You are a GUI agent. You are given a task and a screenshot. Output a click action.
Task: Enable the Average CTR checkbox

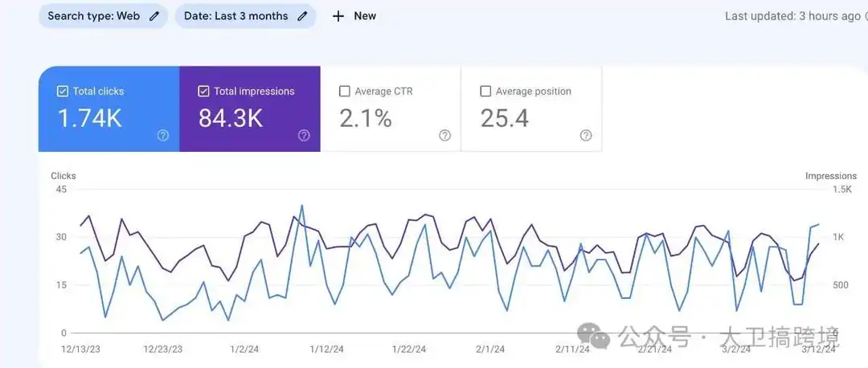tap(344, 92)
